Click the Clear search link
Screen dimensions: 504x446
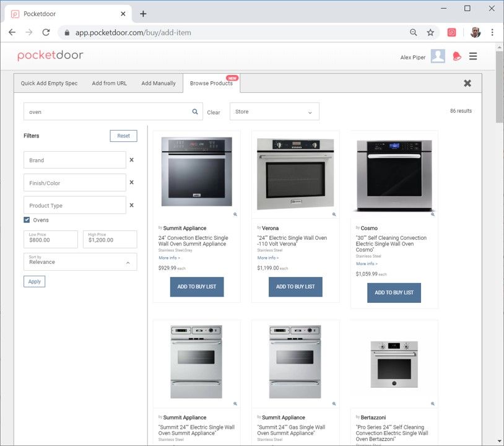[214, 112]
